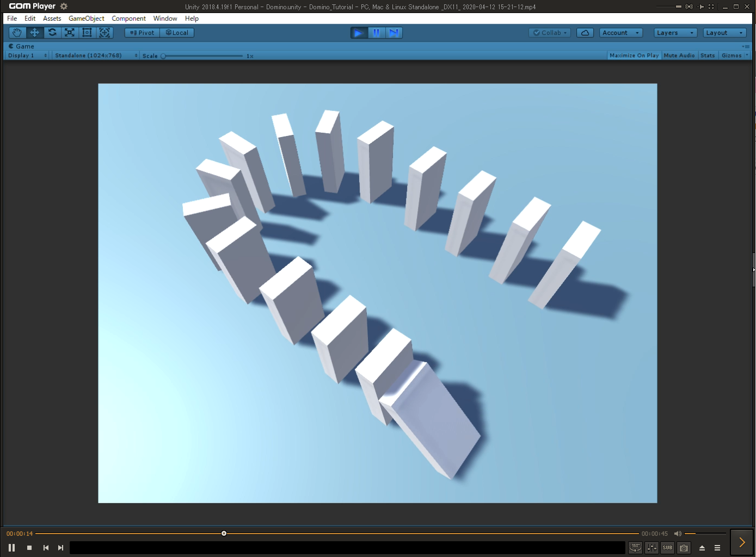Open the Assets menu
This screenshot has height=557, width=756.
click(52, 18)
